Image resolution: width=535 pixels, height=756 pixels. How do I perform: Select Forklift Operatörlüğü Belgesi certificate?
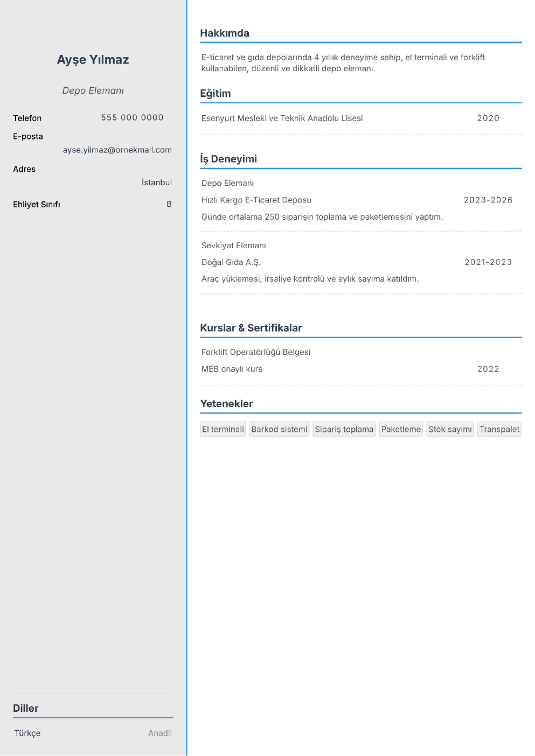click(256, 352)
